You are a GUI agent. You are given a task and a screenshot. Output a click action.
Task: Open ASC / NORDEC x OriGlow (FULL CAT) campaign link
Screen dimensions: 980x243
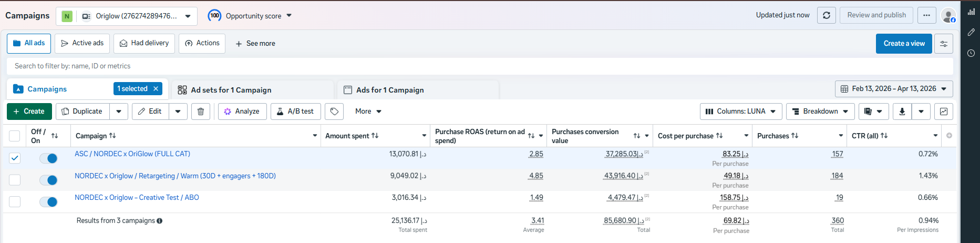click(x=132, y=154)
